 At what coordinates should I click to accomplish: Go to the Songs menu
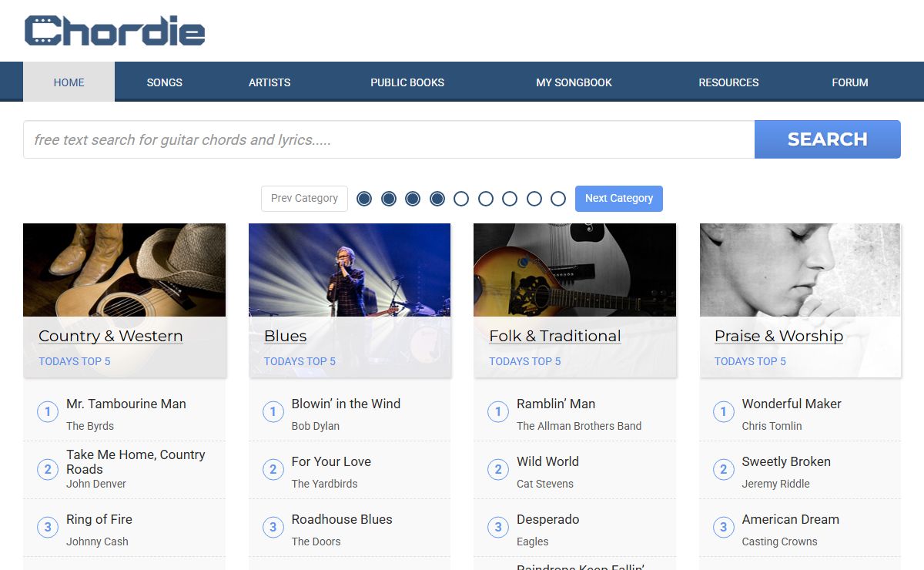[165, 82]
